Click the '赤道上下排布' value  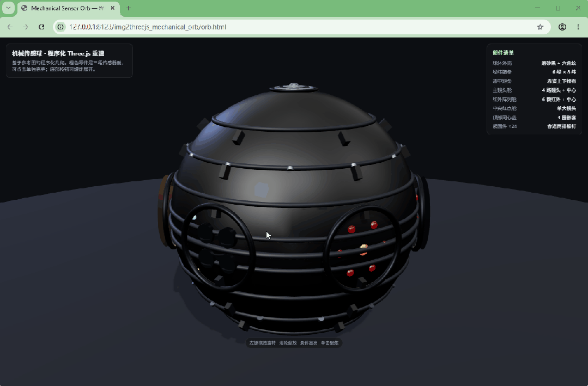point(561,81)
